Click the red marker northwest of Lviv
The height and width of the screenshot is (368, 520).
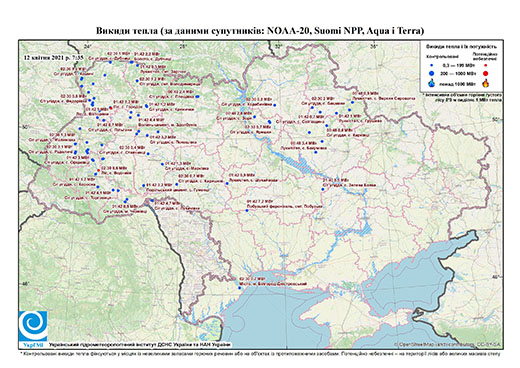111,108
